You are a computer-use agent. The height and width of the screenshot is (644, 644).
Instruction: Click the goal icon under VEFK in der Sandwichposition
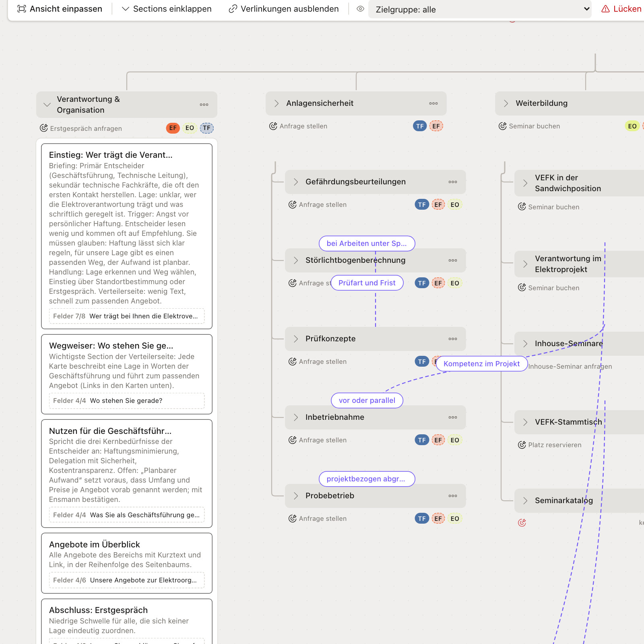pyautogui.click(x=522, y=206)
